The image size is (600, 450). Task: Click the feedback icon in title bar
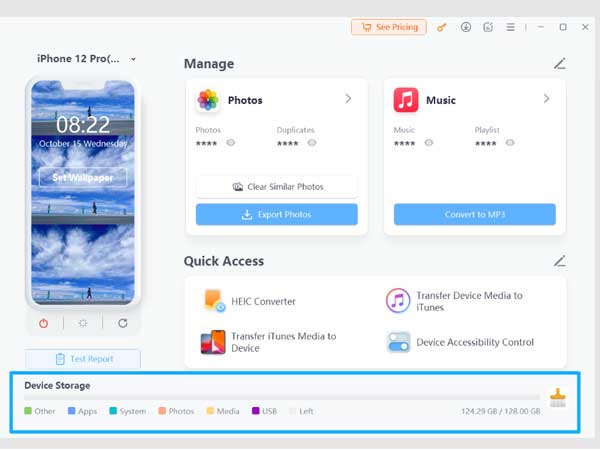pos(488,27)
